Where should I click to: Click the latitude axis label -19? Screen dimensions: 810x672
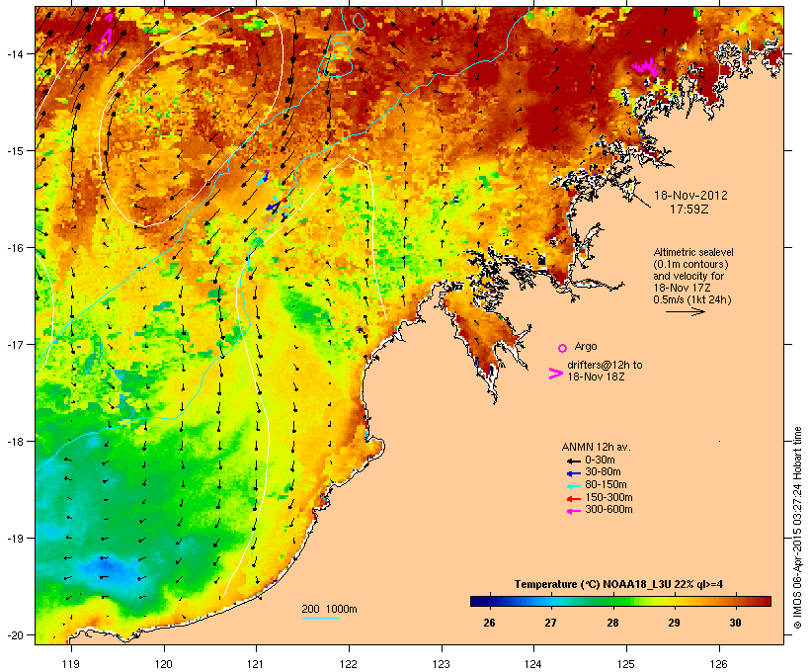pyautogui.click(x=15, y=539)
